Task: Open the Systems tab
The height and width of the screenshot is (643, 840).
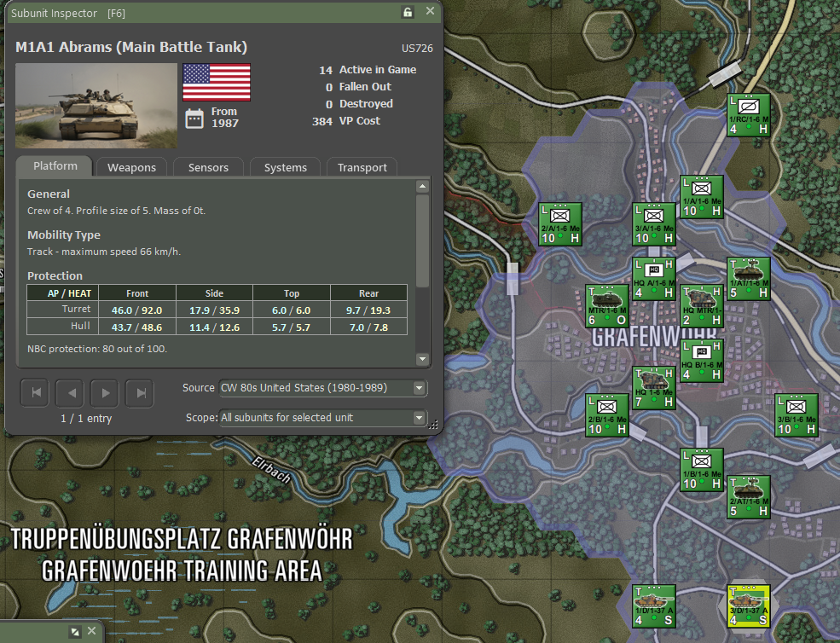Action: pos(286,168)
